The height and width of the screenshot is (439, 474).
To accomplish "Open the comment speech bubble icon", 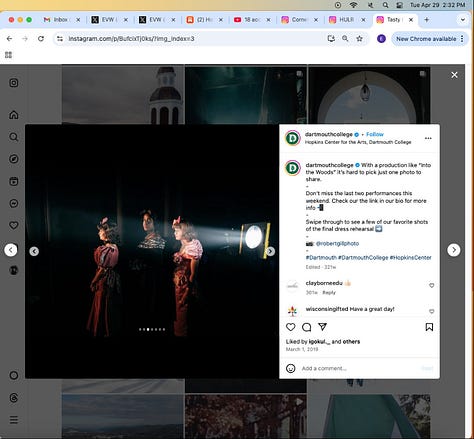I will [x=306, y=327].
